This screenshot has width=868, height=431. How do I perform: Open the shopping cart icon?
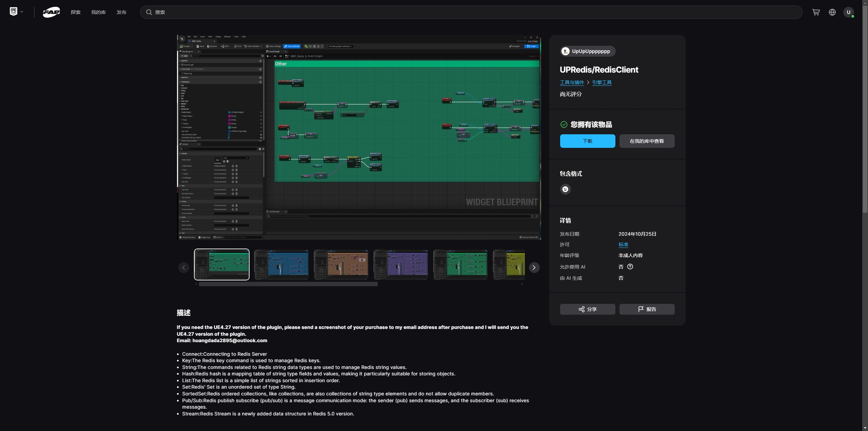816,12
